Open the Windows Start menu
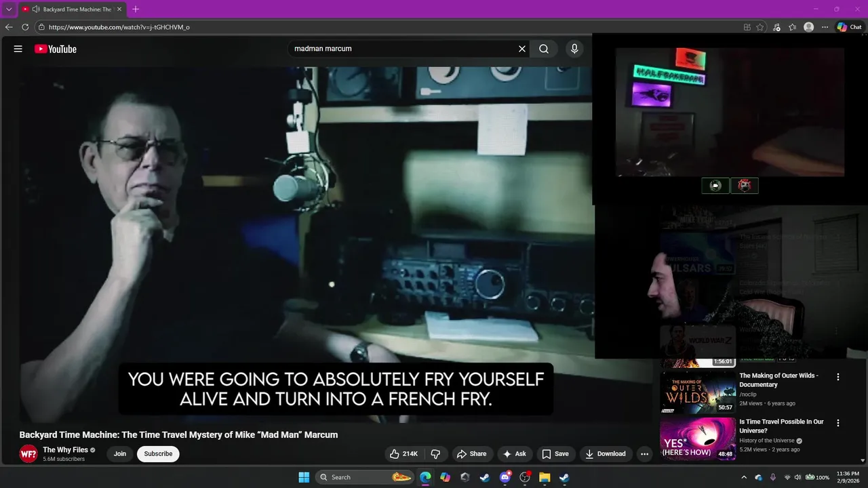The image size is (868, 488). tap(304, 477)
